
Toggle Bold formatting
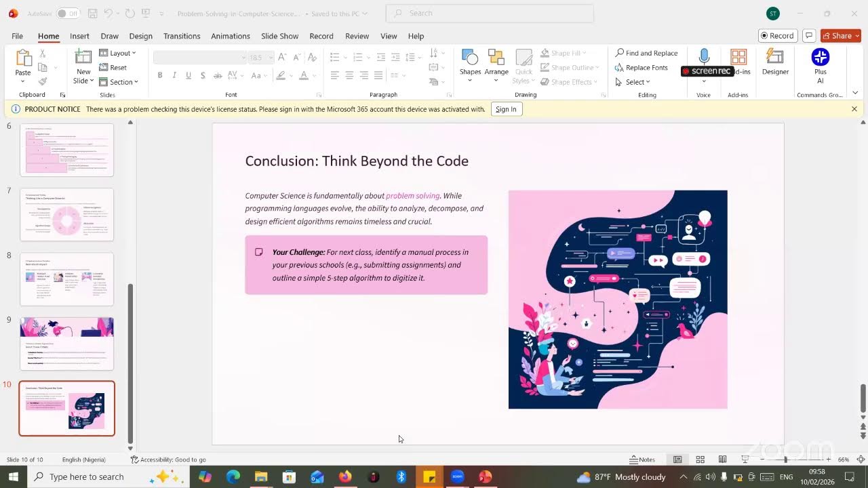(160, 75)
